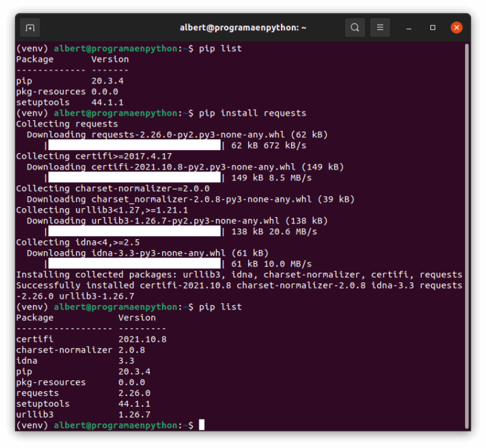Maximize the terminal window

pyautogui.click(x=433, y=28)
